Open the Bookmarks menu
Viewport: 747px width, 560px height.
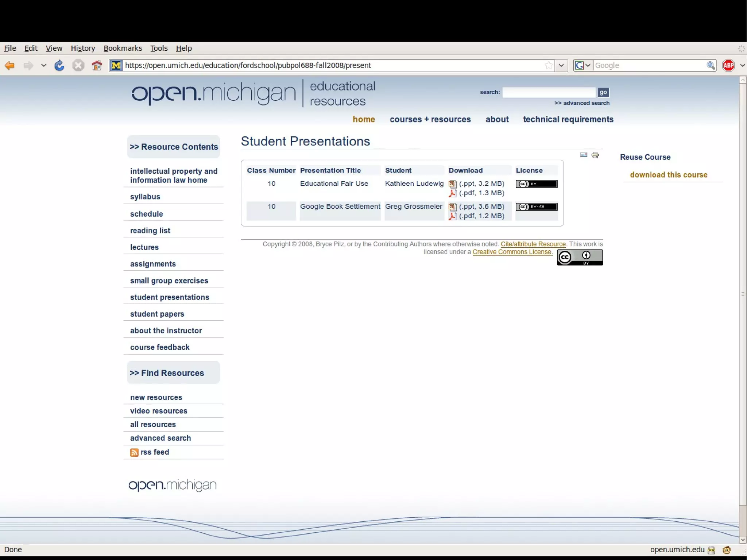(x=123, y=49)
